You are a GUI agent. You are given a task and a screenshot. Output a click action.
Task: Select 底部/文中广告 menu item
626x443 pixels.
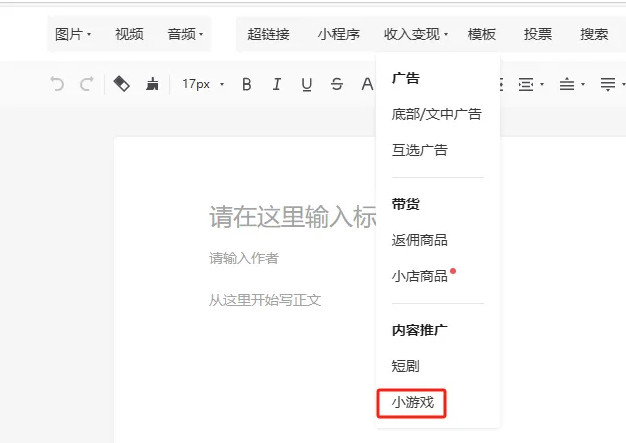pyautogui.click(x=436, y=115)
